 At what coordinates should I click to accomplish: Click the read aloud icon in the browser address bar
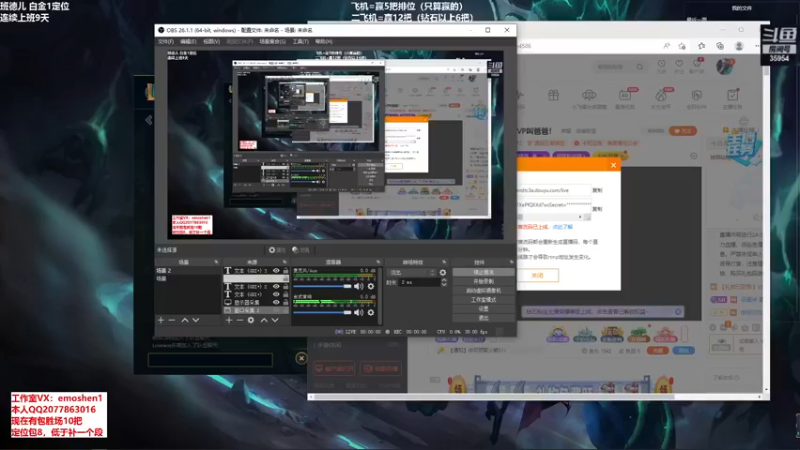[x=666, y=46]
